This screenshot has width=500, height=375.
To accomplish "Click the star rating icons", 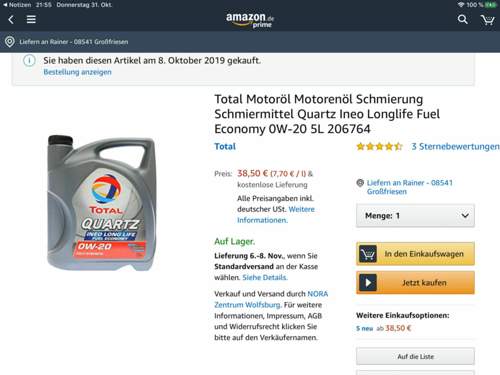I will point(379,146).
